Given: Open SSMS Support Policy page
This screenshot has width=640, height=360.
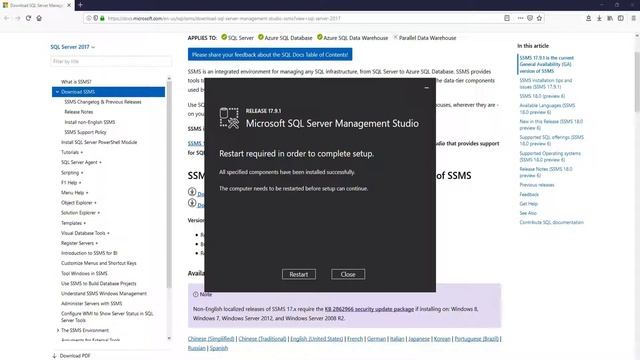Looking at the screenshot, I should 85,132.
